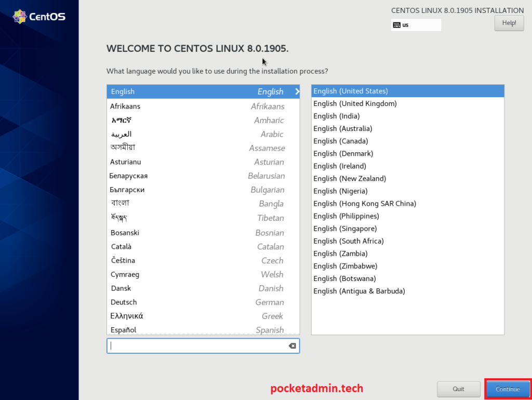Choose English (Antigua & Barbuda) locale
The image size is (532, 400).
point(408,291)
